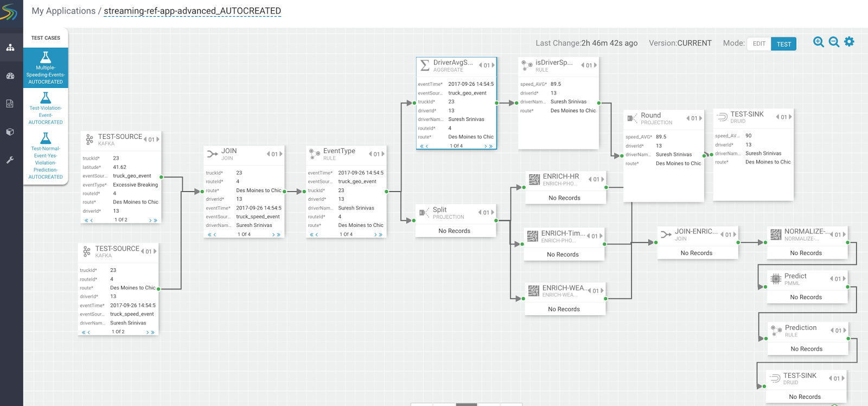Click Druid icon on TEST-SINK with No Records
Image resolution: width=868 pixels, height=406 pixels.
click(775, 378)
